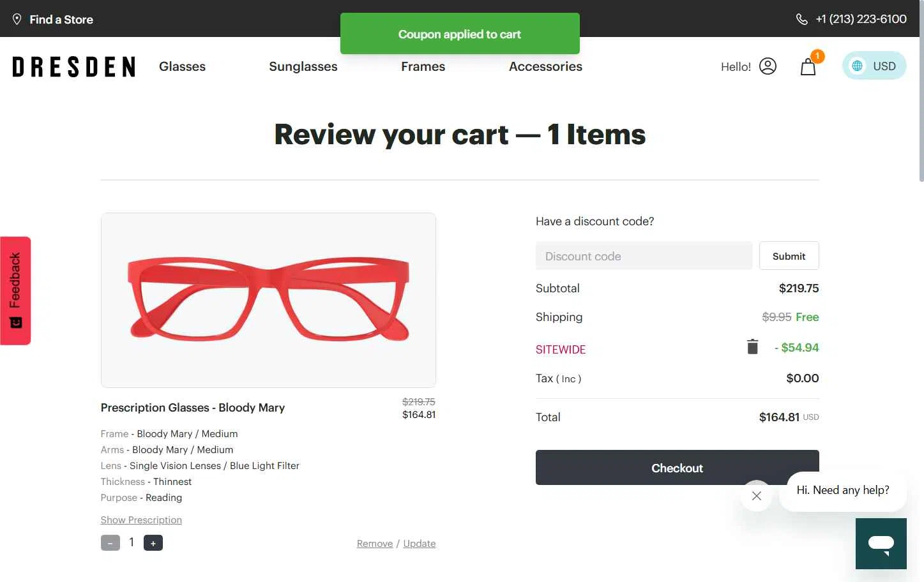Remove the Bloody Mary glasses from cart
The width and height of the screenshot is (924, 582).
(375, 544)
